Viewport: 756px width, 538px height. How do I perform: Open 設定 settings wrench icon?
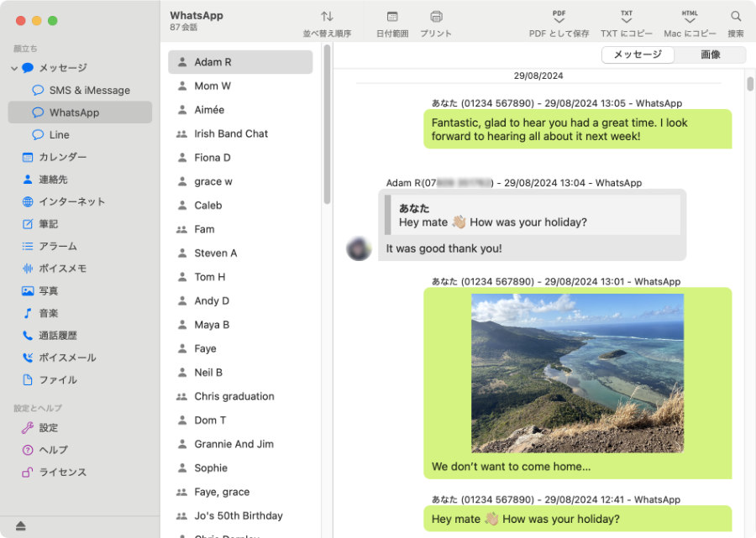[28, 428]
